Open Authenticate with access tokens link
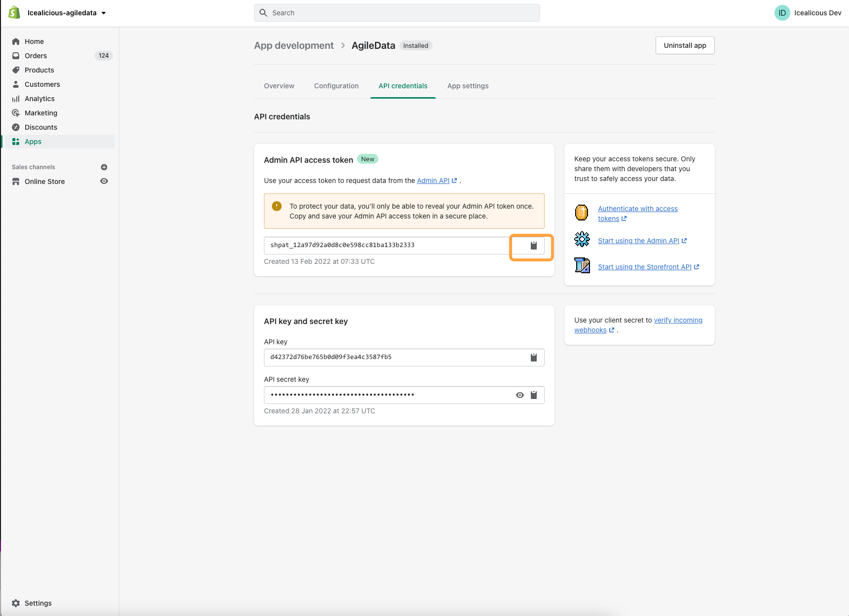Screen dimensions: 849x616 click(637, 214)
